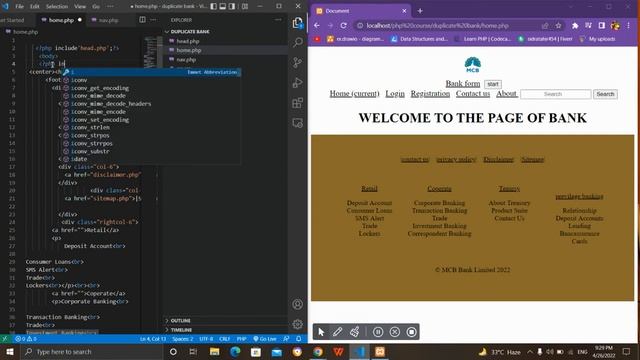640x360 pixels.
Task: Stop the screen recording
Action: click(x=411, y=332)
